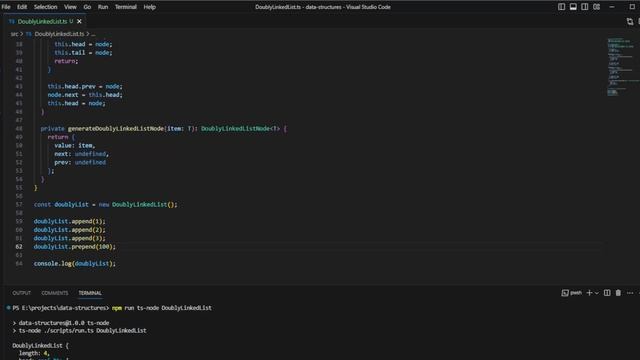Open the View menu
This screenshot has width=640, height=360.
(70, 7)
